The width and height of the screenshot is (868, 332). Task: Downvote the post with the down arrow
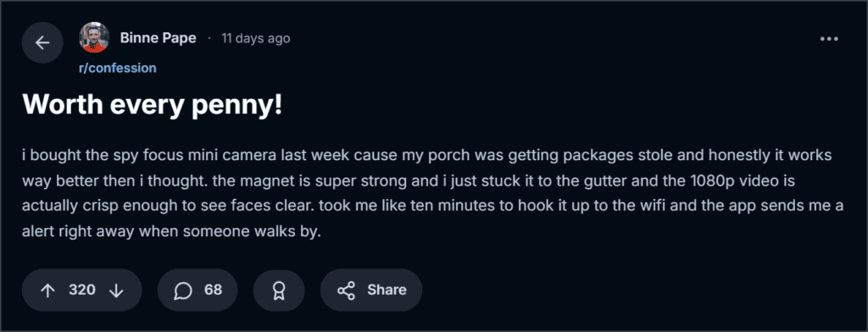tap(116, 290)
